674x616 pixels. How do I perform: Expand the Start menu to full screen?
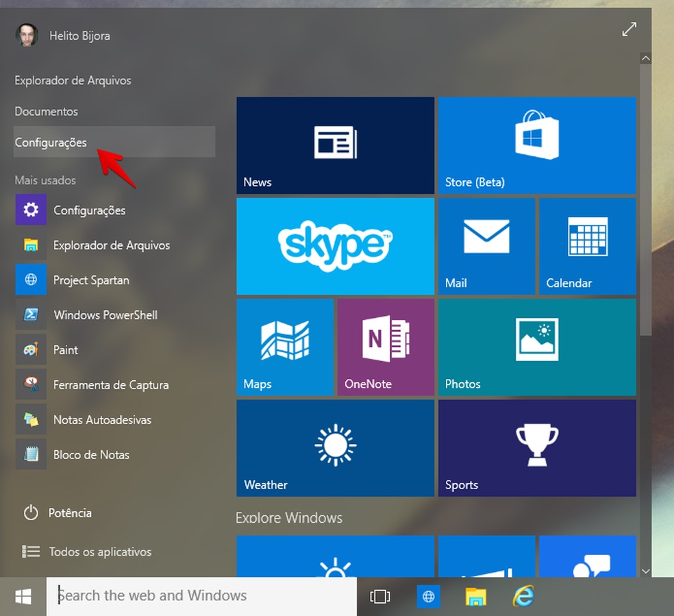pyautogui.click(x=629, y=29)
